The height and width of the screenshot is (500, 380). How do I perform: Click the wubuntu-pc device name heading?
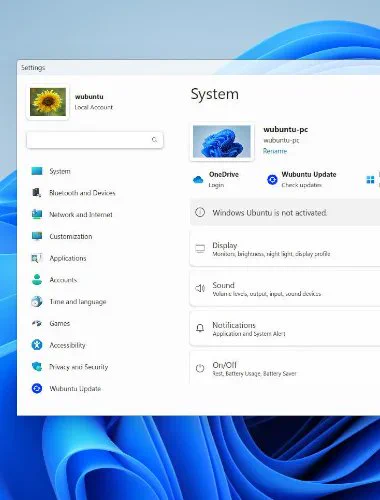285,129
